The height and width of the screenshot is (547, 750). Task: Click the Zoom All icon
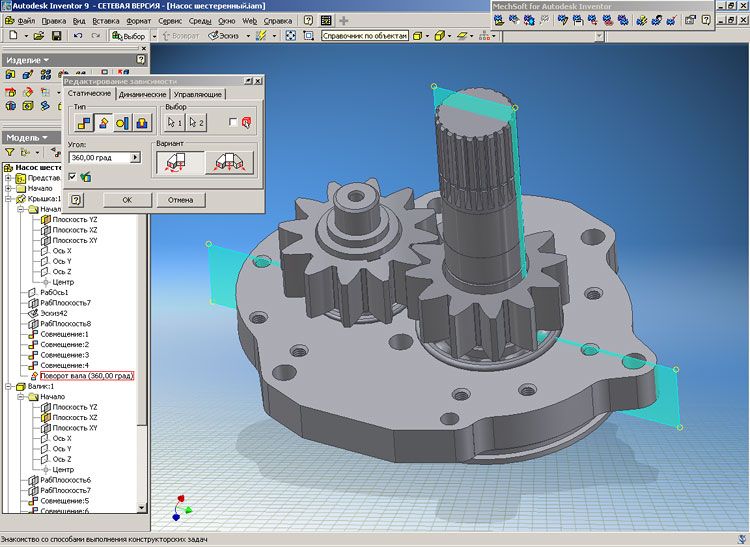click(x=291, y=36)
